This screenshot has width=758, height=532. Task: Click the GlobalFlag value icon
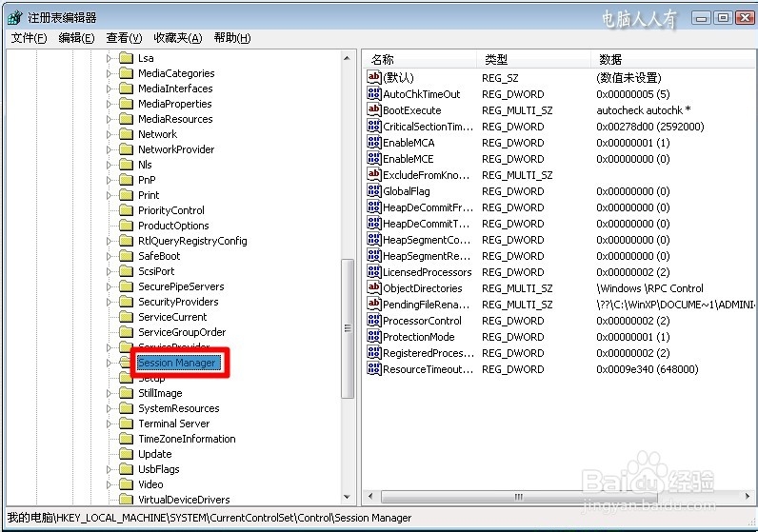(x=374, y=191)
